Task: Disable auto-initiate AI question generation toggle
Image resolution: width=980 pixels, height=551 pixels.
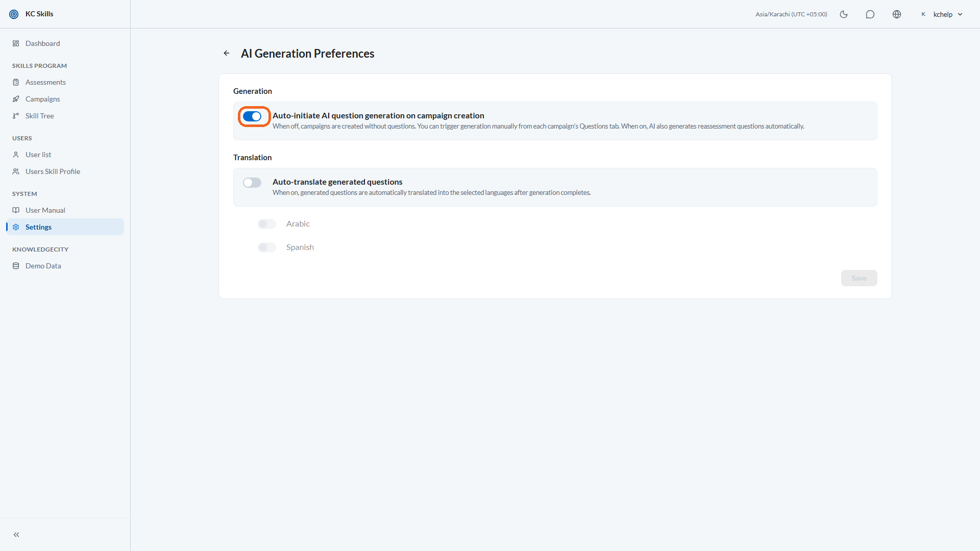Action: [x=252, y=116]
